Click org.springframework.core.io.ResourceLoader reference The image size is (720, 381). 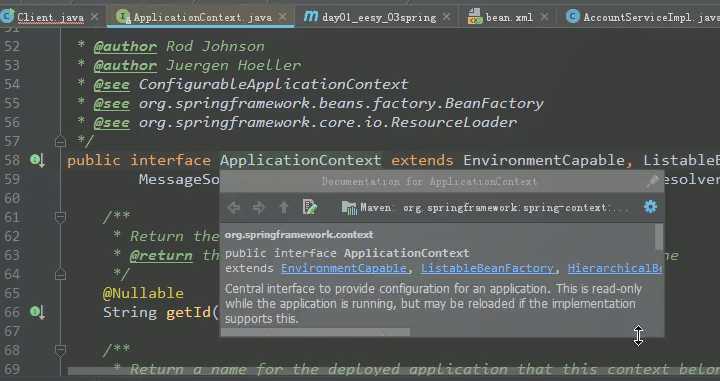pyautogui.click(x=328, y=123)
